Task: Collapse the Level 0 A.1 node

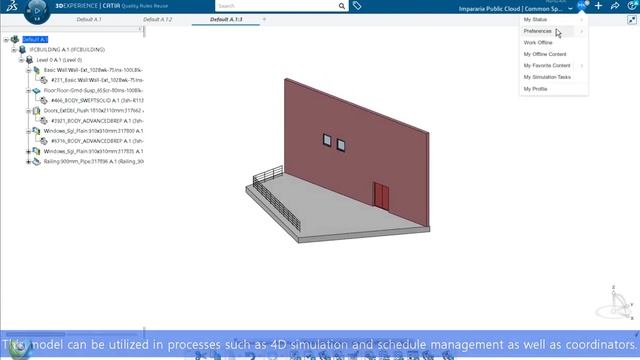Action: click(21, 60)
